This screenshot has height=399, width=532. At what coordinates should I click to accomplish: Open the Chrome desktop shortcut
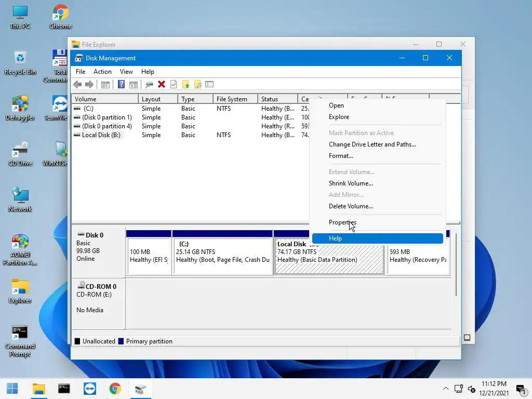60,17
